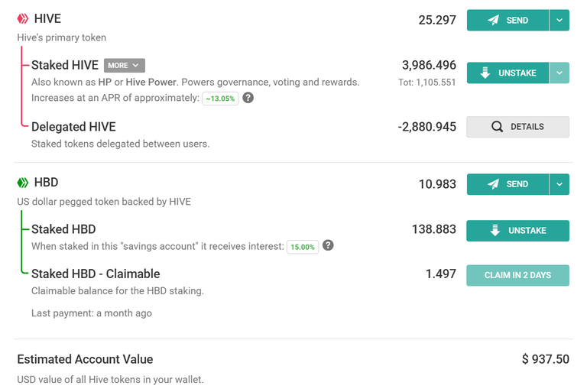Click 'US dollar pegged token backed by HIVE' text
Image resolution: width=587 pixels, height=392 pixels.
(x=104, y=202)
